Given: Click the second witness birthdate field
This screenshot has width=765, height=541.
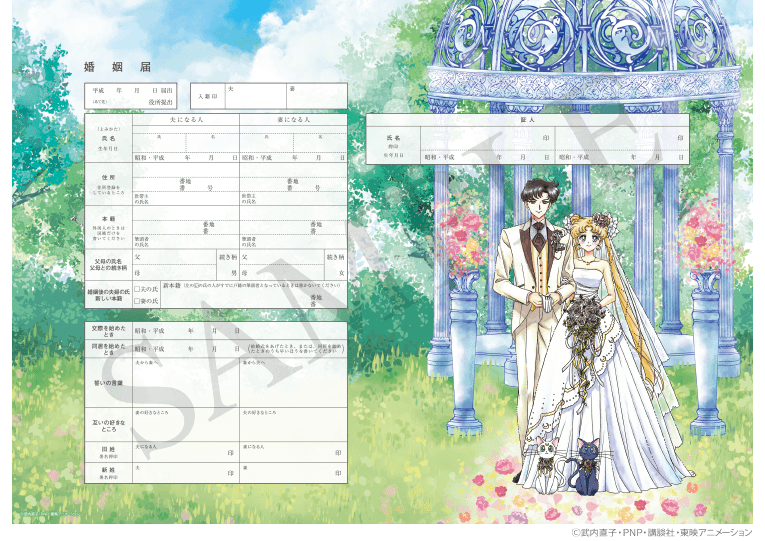Looking at the screenshot, I should point(622,157).
